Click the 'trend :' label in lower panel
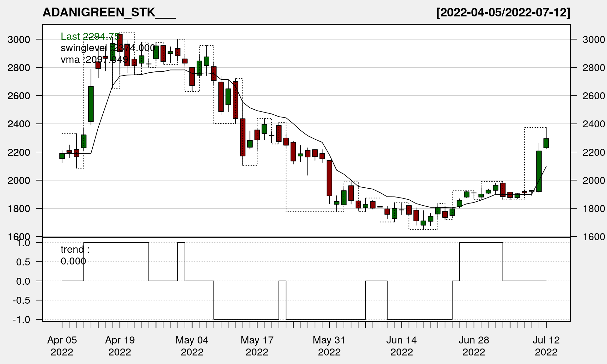Viewport: 607px width, 364px height. [x=75, y=250]
